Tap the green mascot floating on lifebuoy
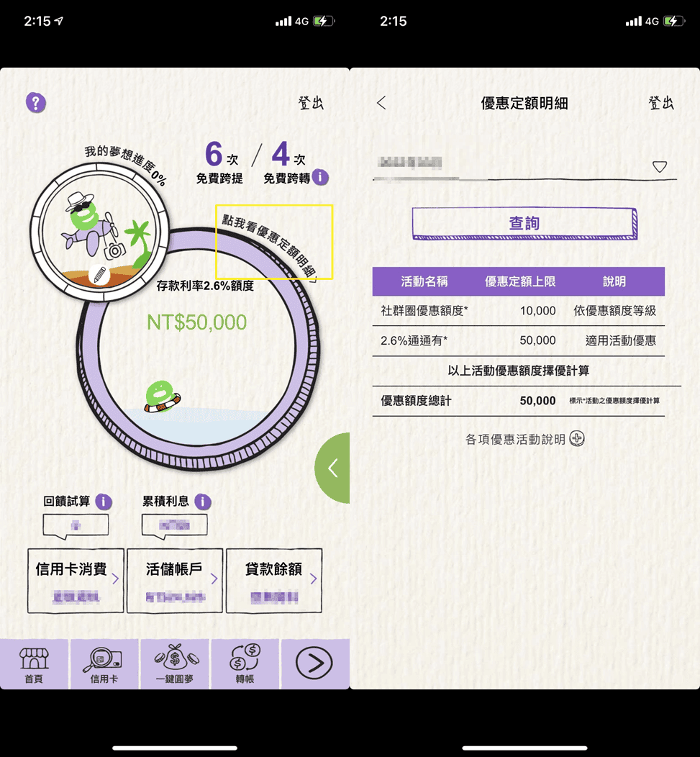Screen dimensions: 700x757 click(162, 396)
